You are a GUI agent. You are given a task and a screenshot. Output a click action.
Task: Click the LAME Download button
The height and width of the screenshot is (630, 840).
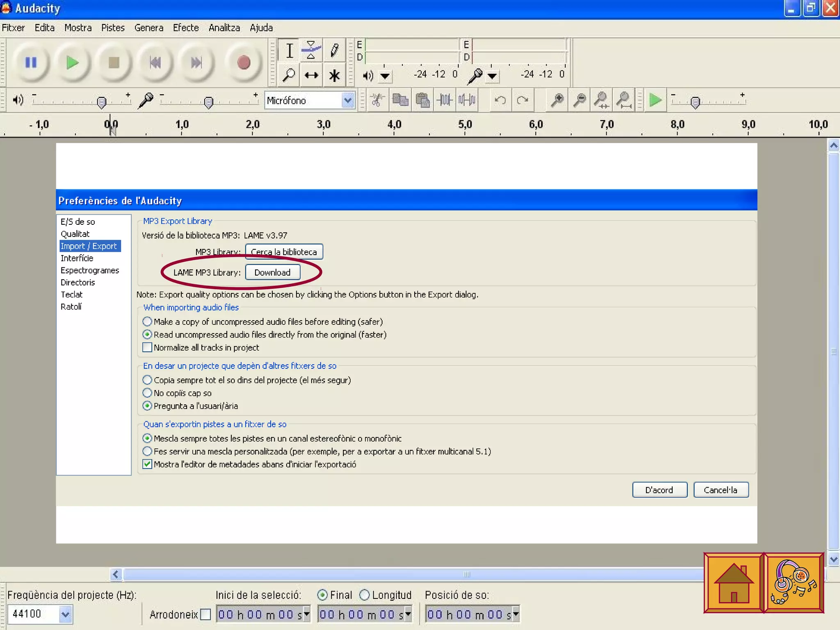pos(272,272)
